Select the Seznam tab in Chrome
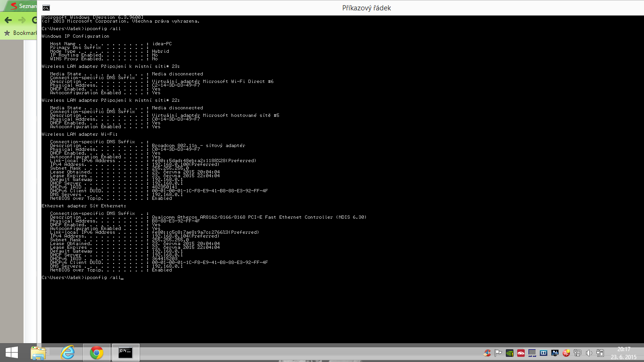The width and height of the screenshot is (644, 362). [x=21, y=6]
